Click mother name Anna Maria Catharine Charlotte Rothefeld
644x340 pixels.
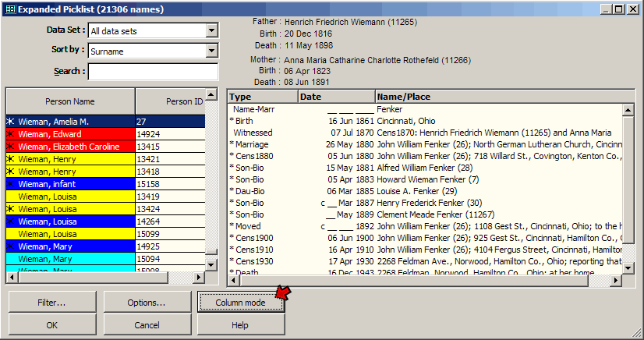click(x=377, y=60)
